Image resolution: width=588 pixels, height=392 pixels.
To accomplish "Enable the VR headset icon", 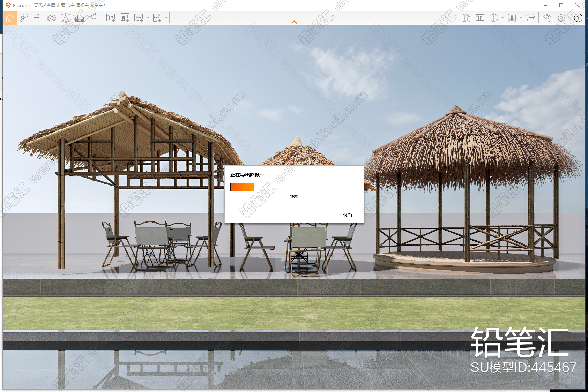I will click(530, 18).
